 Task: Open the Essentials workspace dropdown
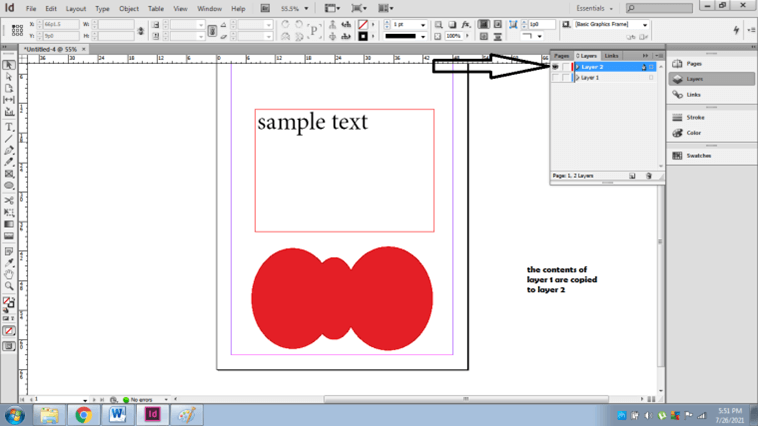coord(595,8)
